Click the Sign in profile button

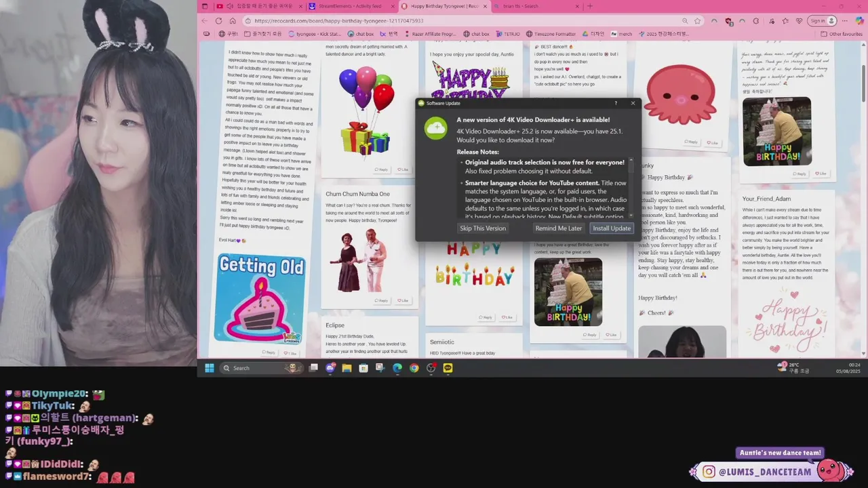823,21
